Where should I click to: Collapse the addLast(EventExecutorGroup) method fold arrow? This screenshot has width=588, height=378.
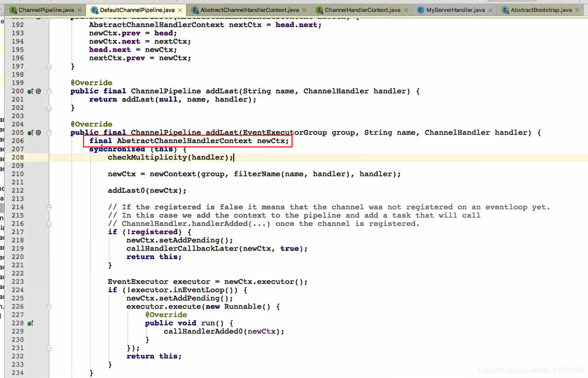(x=49, y=132)
